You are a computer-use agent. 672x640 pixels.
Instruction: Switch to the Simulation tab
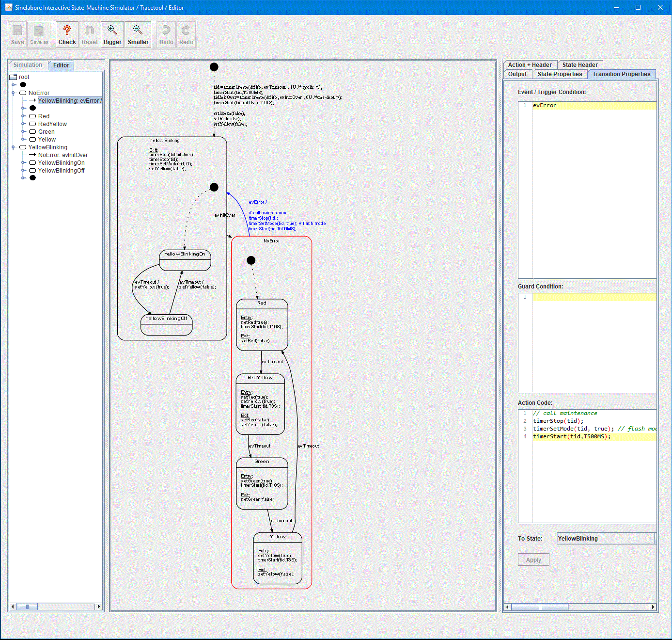tap(28, 64)
